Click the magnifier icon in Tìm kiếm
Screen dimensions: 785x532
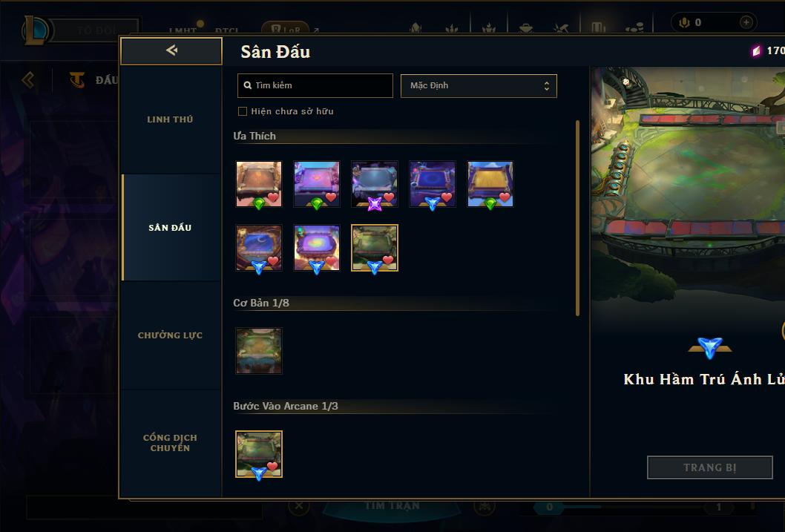[x=247, y=85]
